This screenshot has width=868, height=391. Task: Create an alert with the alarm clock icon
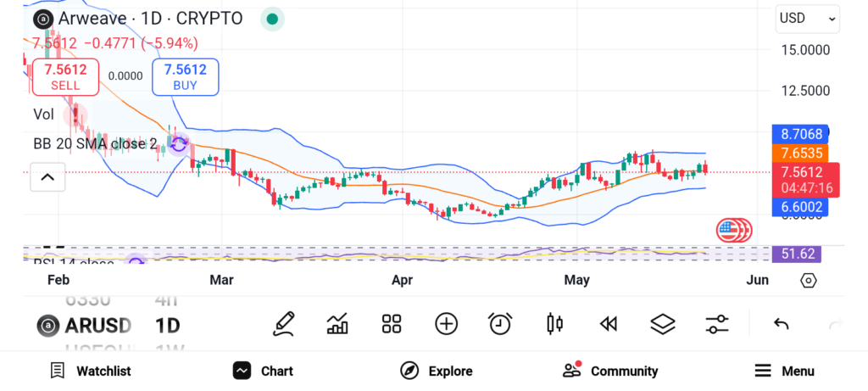click(500, 324)
